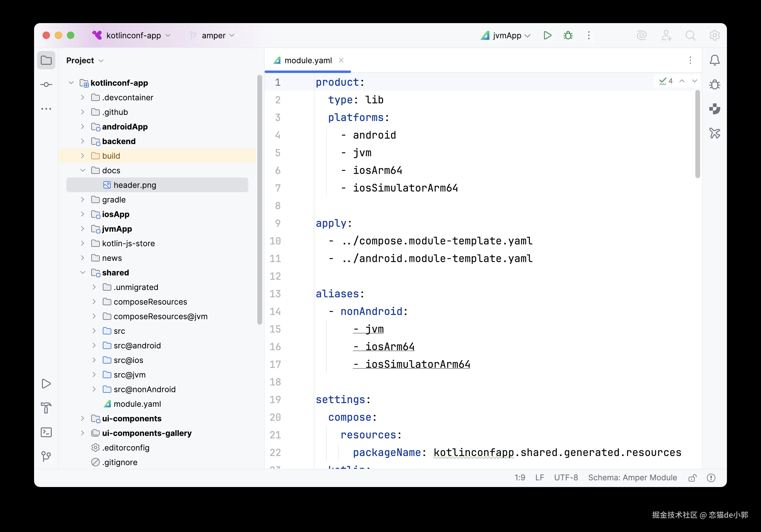Viewport: 761px width, 532px height.
Task: Click the UTF-8 encoding in status bar
Action: pyautogui.click(x=566, y=477)
